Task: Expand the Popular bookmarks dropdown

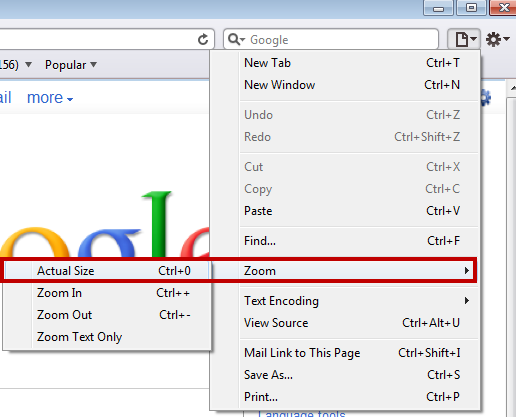Action: (71, 65)
